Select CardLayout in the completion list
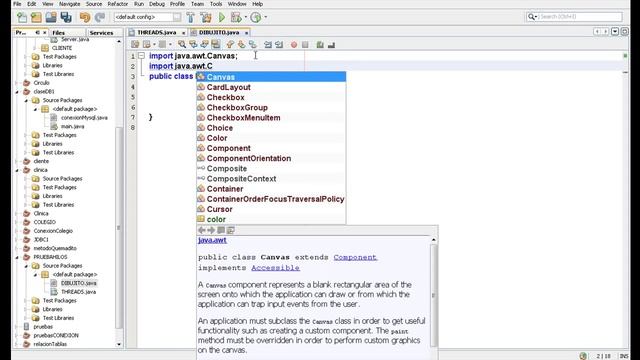 tap(271, 87)
